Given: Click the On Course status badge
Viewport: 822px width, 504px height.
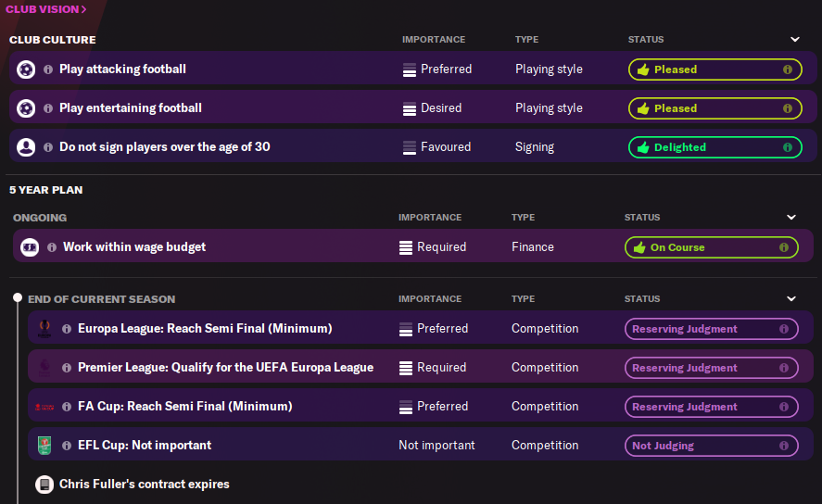Looking at the screenshot, I should [x=710, y=247].
